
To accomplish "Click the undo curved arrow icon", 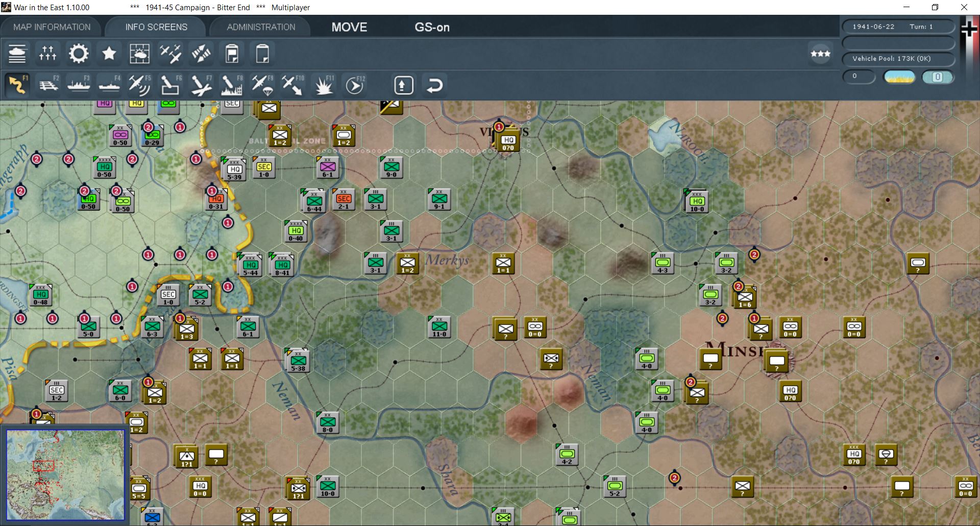I will pos(434,85).
